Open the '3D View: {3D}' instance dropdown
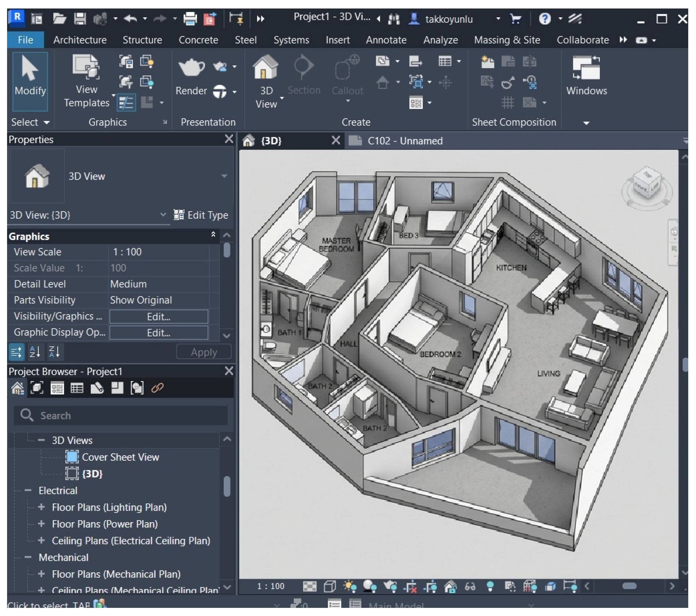Screen dimensions: 696x616 point(163,214)
